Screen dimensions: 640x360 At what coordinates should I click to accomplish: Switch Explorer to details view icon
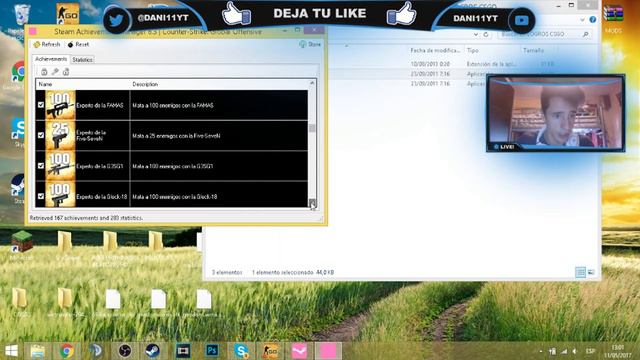point(580,272)
